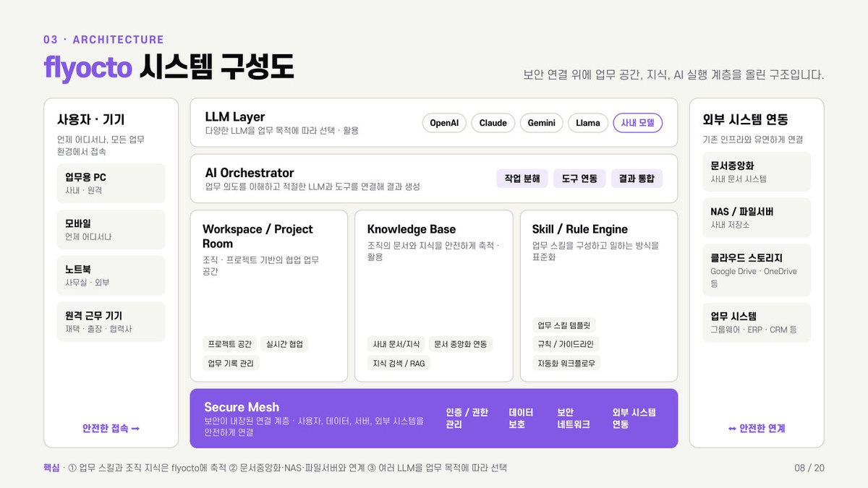
Task: Click the 외부 시스템 연동 panel title
Action: 745,120
